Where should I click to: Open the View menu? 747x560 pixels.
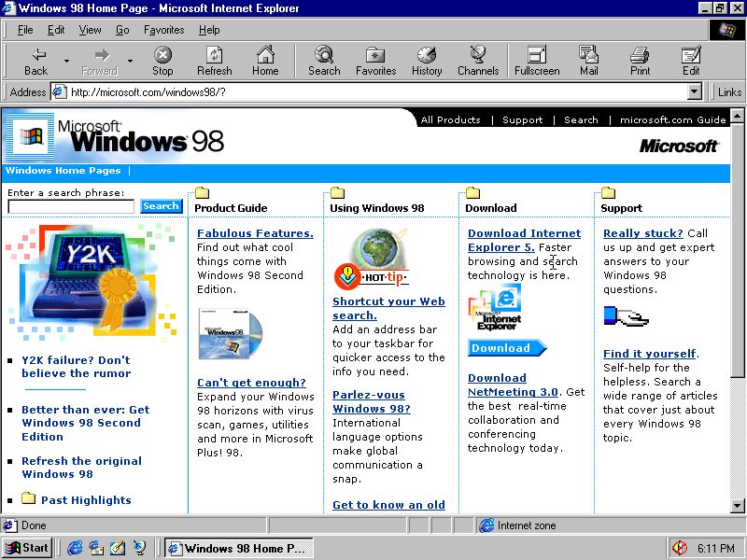pos(90,30)
